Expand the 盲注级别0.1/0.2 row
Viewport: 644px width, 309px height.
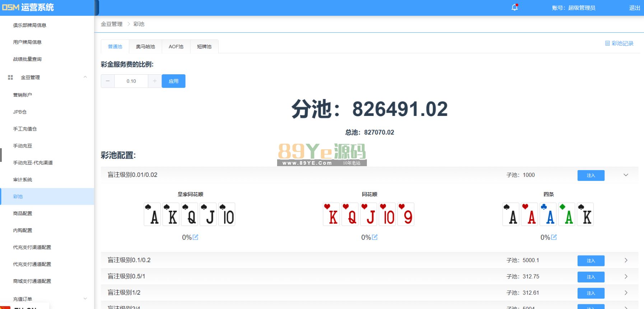point(626,260)
